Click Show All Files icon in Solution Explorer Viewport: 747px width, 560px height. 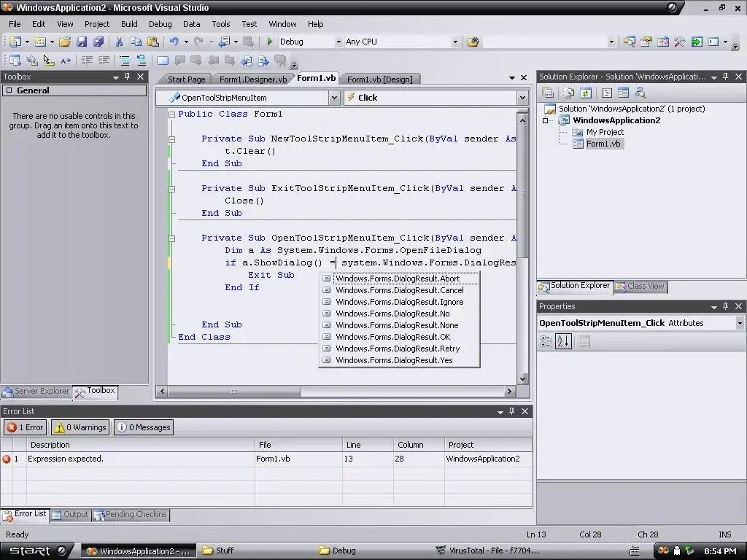[569, 93]
